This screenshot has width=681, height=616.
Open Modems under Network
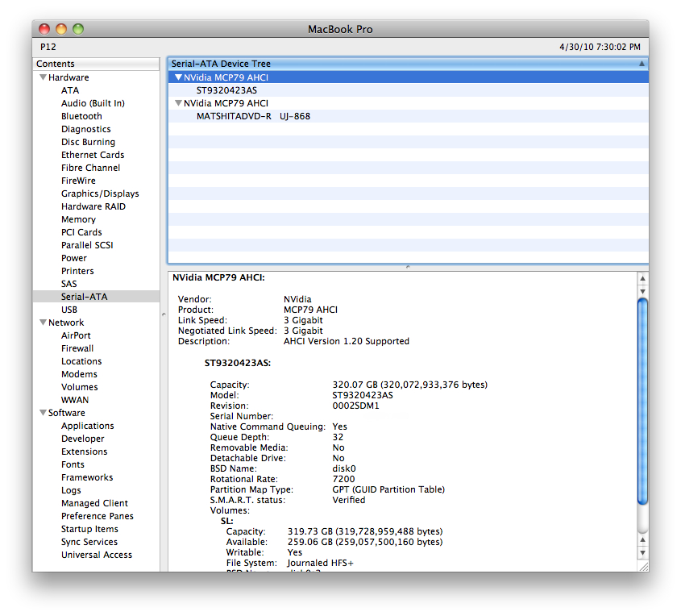tap(79, 374)
